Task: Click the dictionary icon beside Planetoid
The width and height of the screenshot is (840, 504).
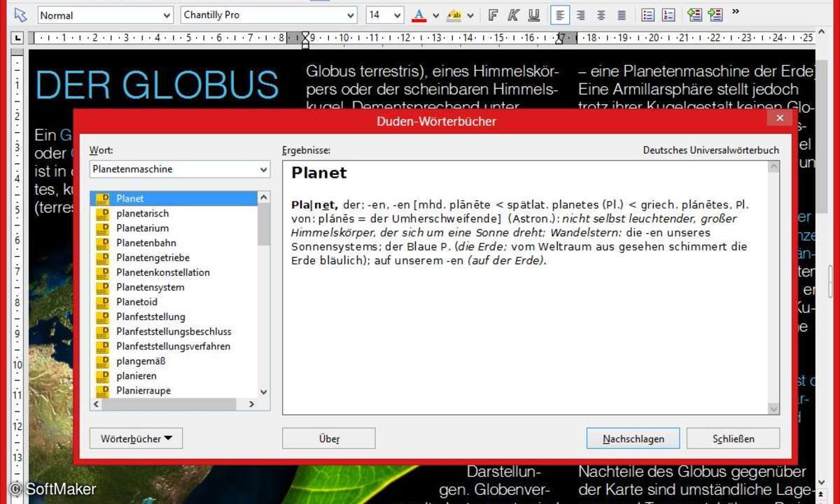Action: [103, 302]
